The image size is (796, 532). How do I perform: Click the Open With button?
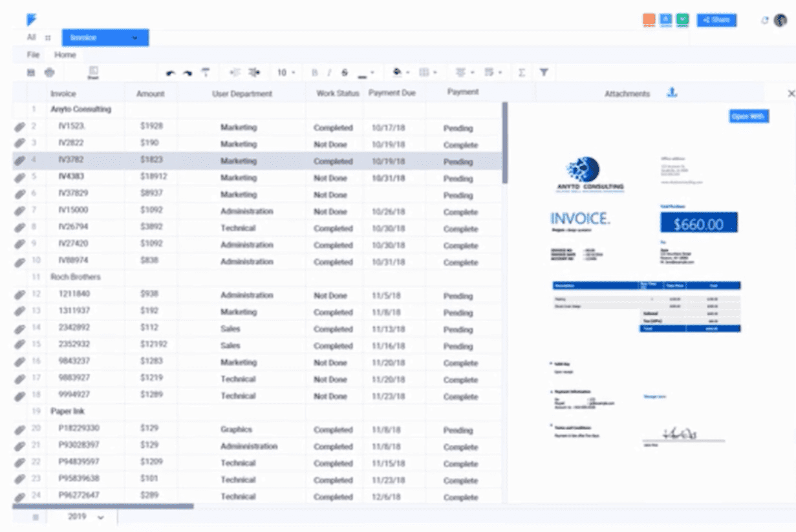[748, 116]
